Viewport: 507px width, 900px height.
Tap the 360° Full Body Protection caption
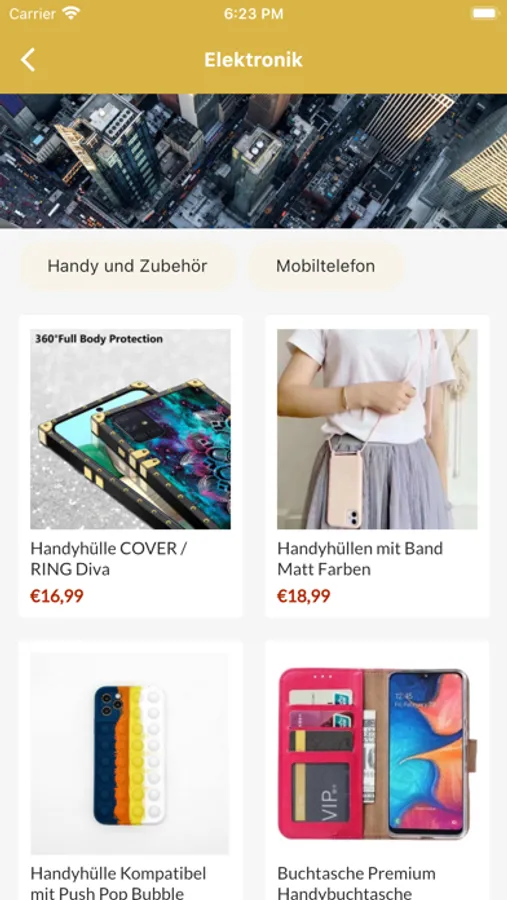pos(99,339)
